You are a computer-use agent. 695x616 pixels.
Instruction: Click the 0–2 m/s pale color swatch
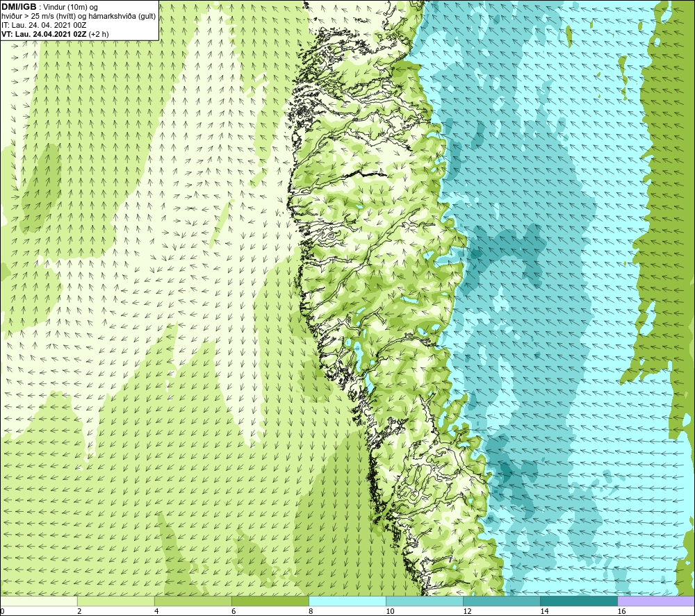(38, 601)
